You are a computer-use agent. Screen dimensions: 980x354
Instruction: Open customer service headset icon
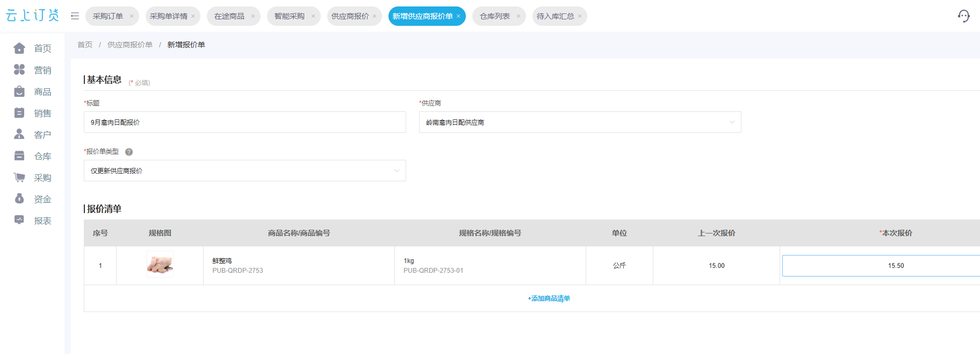click(964, 16)
